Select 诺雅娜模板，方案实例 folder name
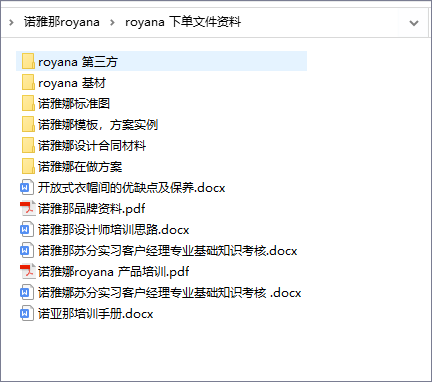This screenshot has height=382, width=432. (98, 125)
